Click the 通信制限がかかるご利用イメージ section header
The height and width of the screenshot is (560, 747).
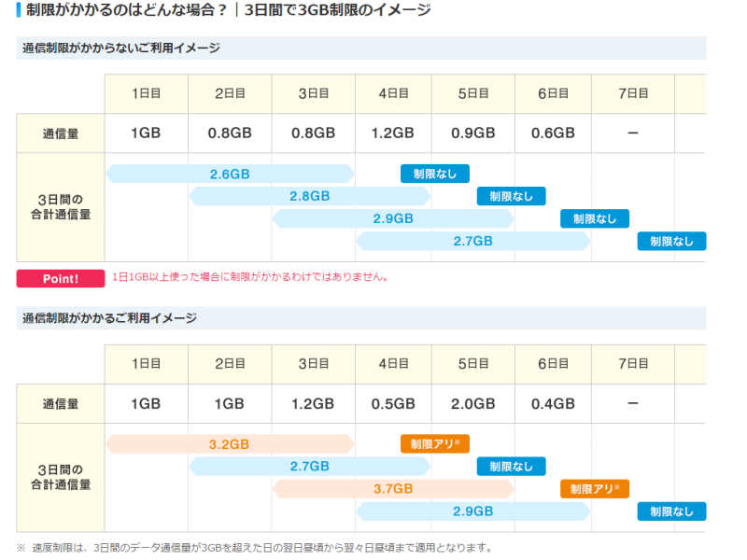tap(109, 318)
